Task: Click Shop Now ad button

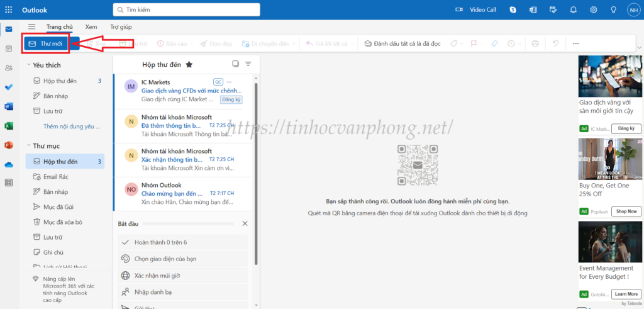Action: pyautogui.click(x=626, y=211)
